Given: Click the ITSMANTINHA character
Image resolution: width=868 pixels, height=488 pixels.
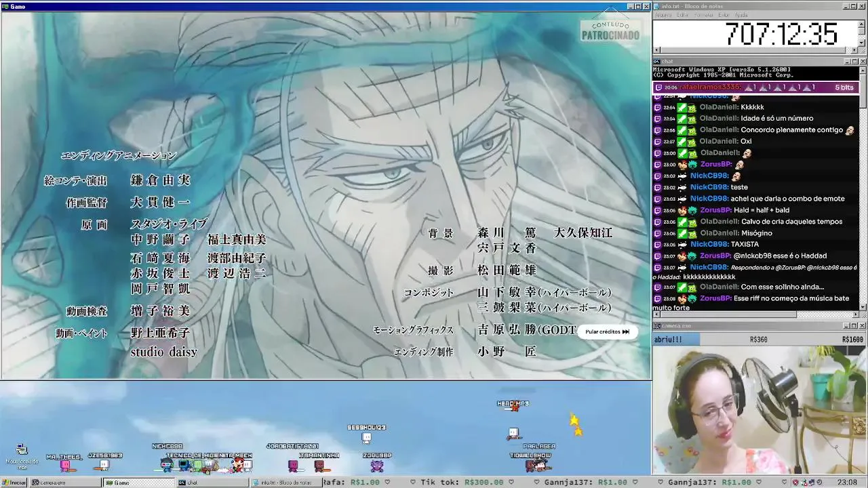Looking at the screenshot, I should [x=319, y=465].
